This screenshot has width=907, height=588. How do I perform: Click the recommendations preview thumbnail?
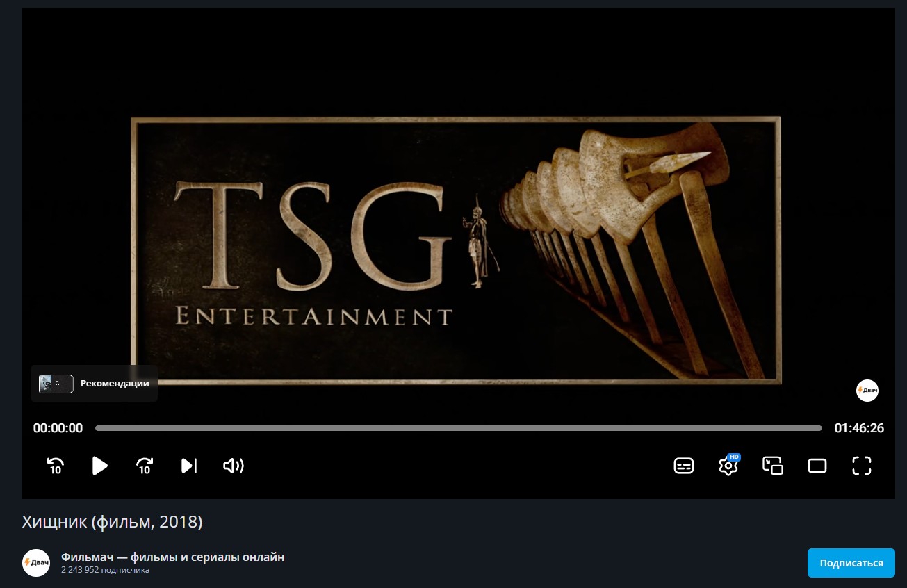[x=56, y=384]
